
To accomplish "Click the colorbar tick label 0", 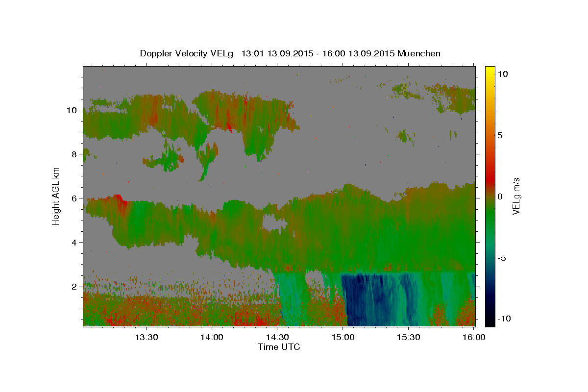I will pos(500,196).
